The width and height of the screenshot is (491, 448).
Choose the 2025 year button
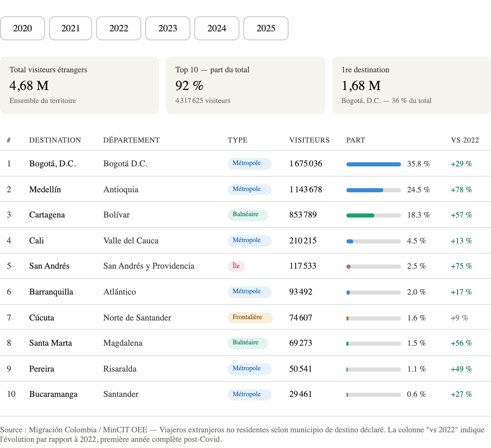[266, 28]
